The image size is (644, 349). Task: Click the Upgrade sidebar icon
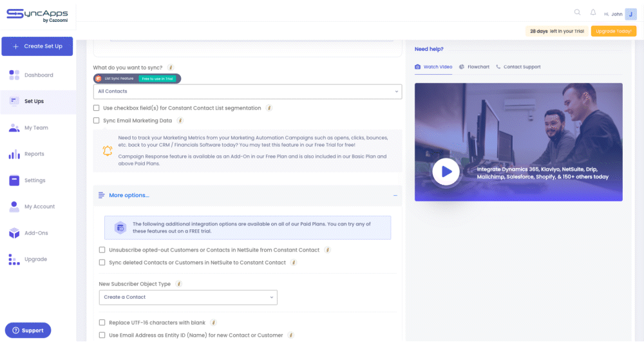(x=14, y=259)
